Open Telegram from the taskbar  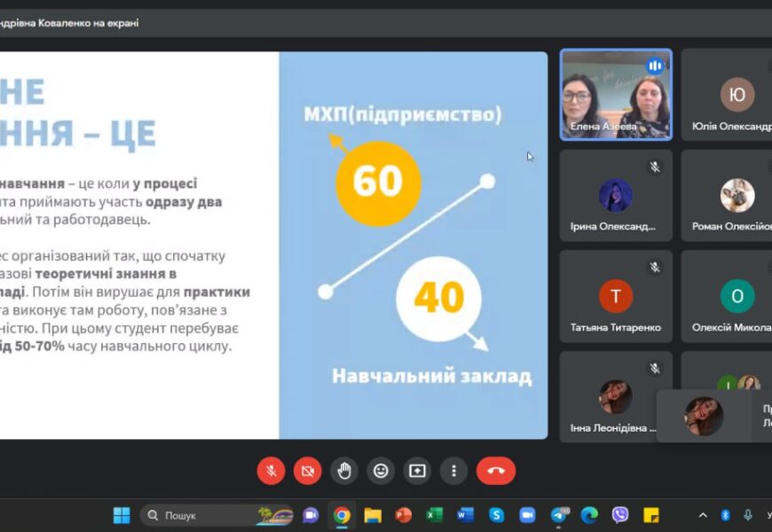click(559, 515)
